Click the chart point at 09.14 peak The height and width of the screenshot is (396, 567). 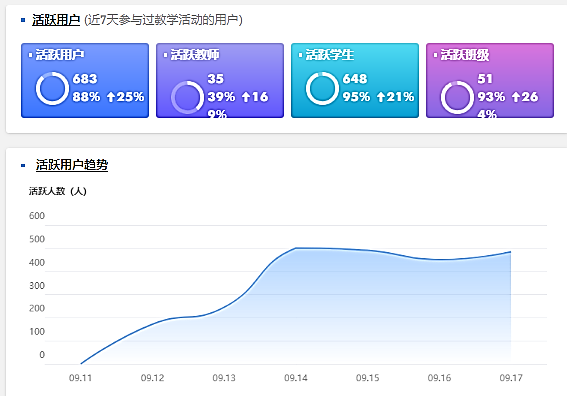click(296, 248)
